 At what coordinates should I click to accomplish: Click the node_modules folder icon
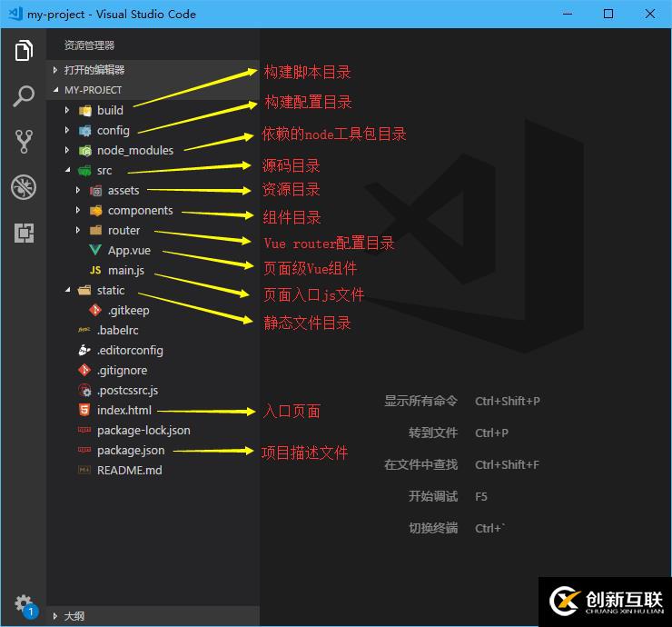[85, 151]
